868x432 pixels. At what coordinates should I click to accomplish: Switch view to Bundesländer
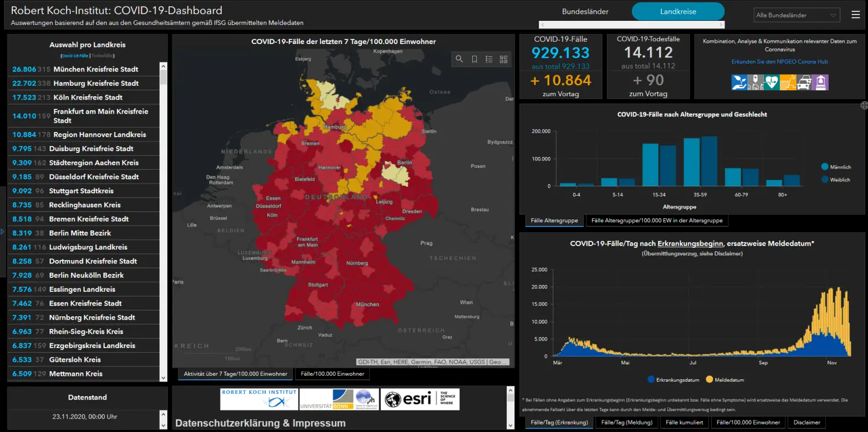coord(585,12)
